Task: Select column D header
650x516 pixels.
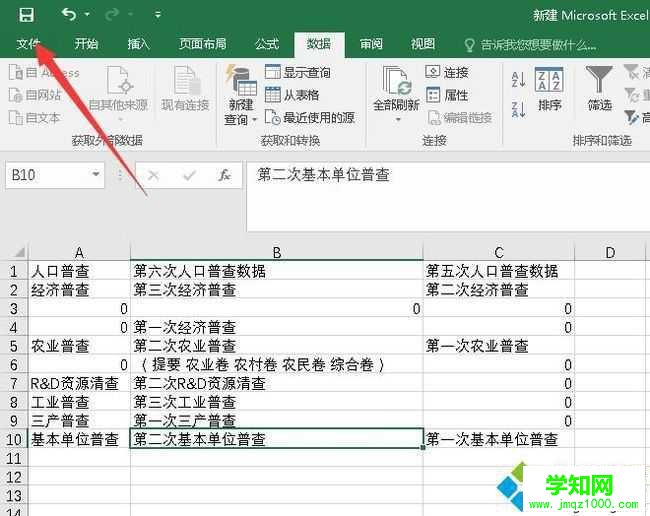Action: point(610,252)
